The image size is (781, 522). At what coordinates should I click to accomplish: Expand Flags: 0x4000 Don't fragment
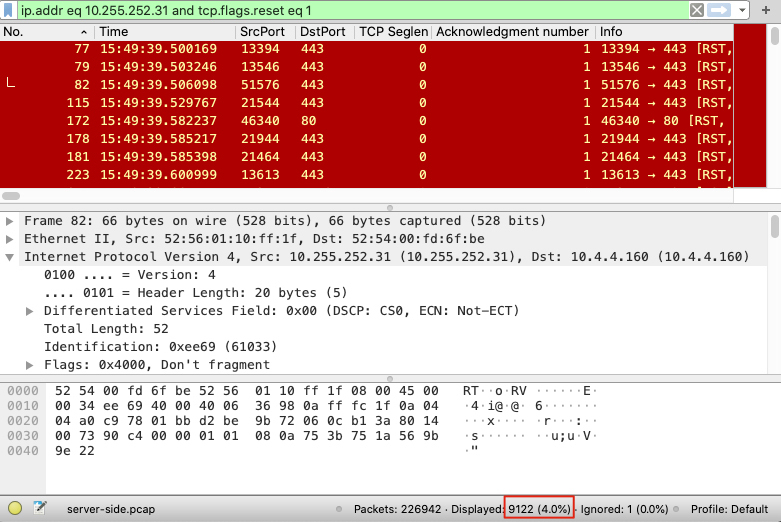(30, 365)
